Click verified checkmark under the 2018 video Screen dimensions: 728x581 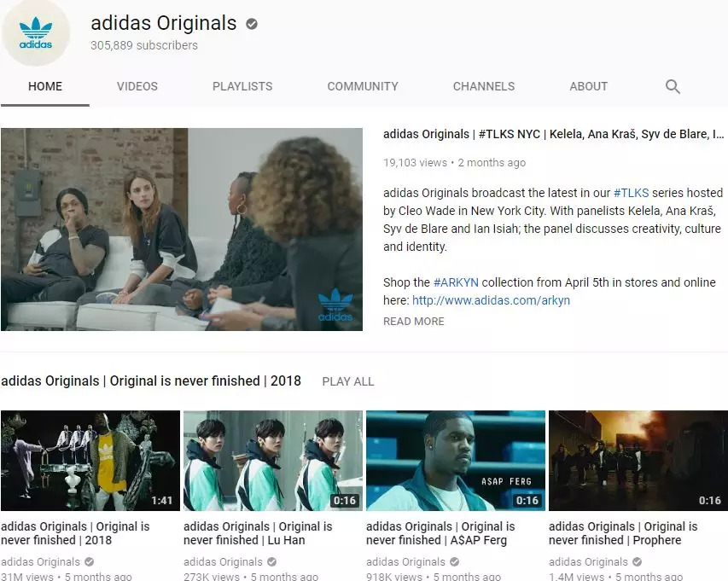point(89,562)
